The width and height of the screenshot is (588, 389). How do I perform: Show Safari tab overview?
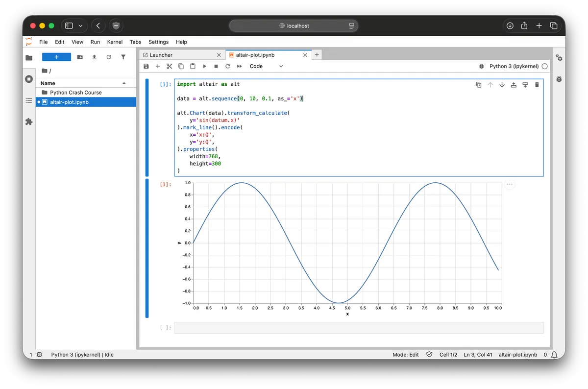click(x=554, y=25)
